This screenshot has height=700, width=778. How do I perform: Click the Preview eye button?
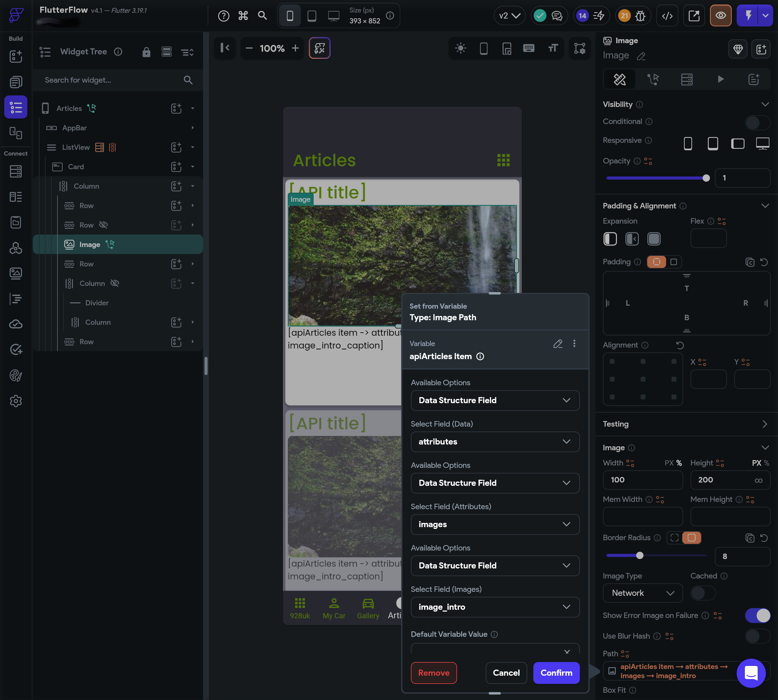[x=720, y=16]
